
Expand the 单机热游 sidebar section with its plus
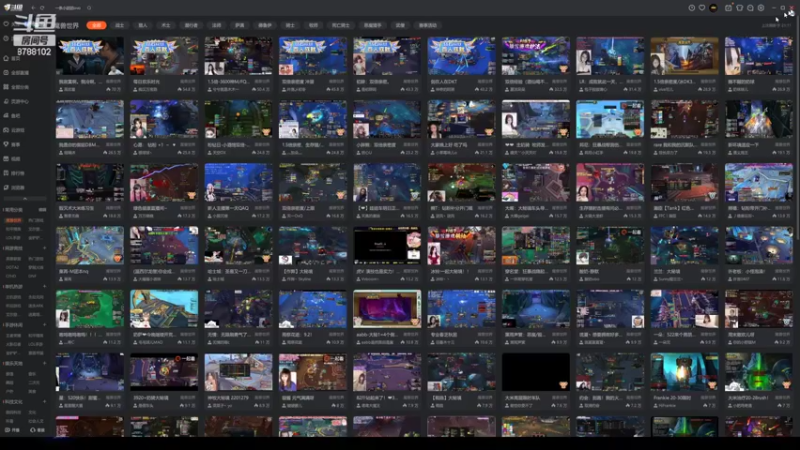(x=44, y=286)
